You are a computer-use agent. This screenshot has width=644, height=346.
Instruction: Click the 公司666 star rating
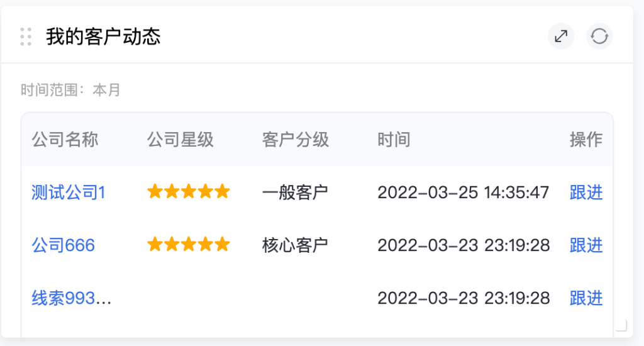click(x=188, y=245)
